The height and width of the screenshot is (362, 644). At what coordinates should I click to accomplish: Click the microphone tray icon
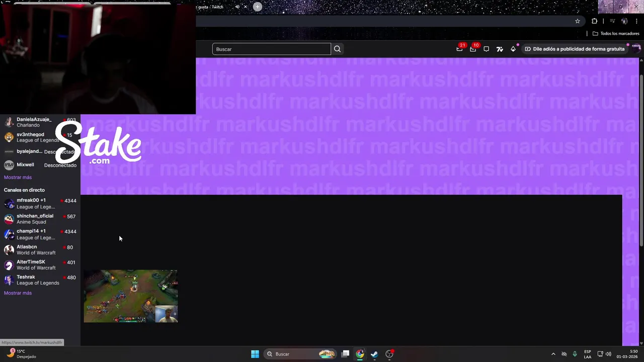click(x=575, y=354)
